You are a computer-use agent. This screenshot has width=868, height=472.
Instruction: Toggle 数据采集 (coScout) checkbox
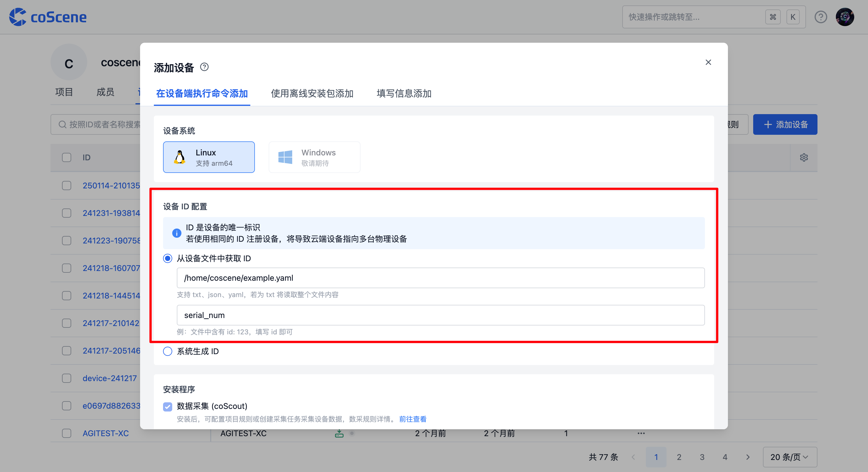(x=167, y=406)
